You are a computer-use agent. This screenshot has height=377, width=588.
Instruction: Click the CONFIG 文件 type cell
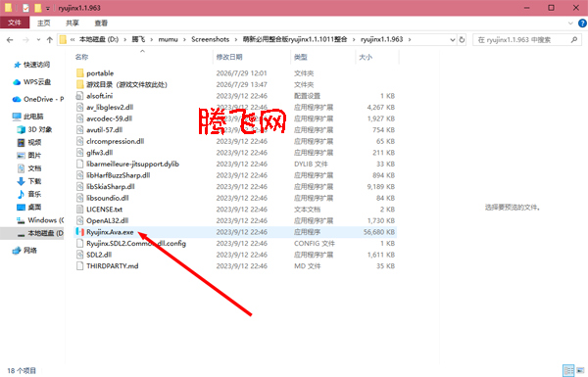tap(314, 243)
